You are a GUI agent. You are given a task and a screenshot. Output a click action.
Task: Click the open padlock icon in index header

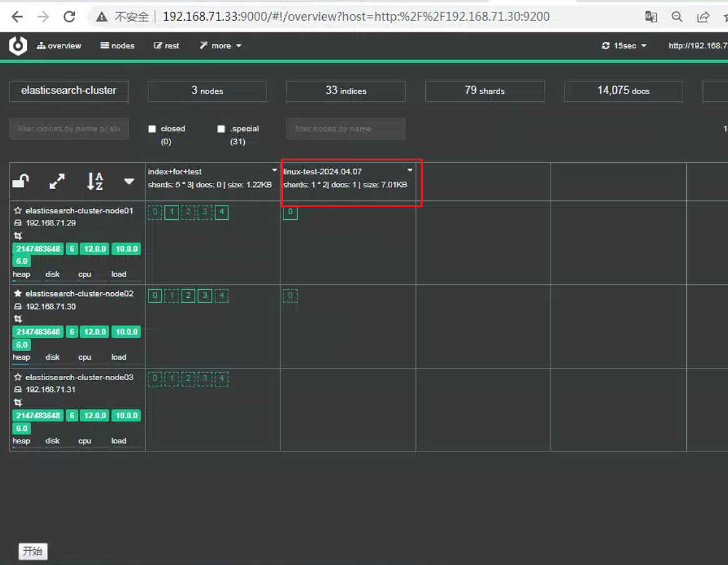pos(21,181)
